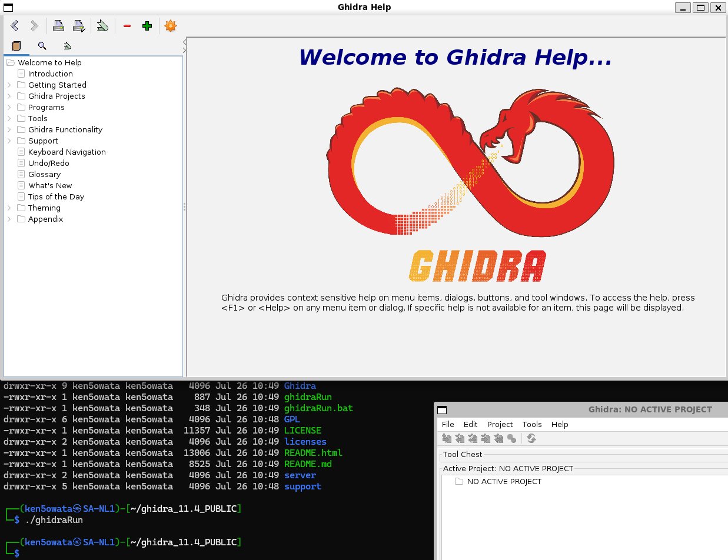The width and height of the screenshot is (728, 560).
Task: Open the File menu in Ghidra project window
Action: 448,424
